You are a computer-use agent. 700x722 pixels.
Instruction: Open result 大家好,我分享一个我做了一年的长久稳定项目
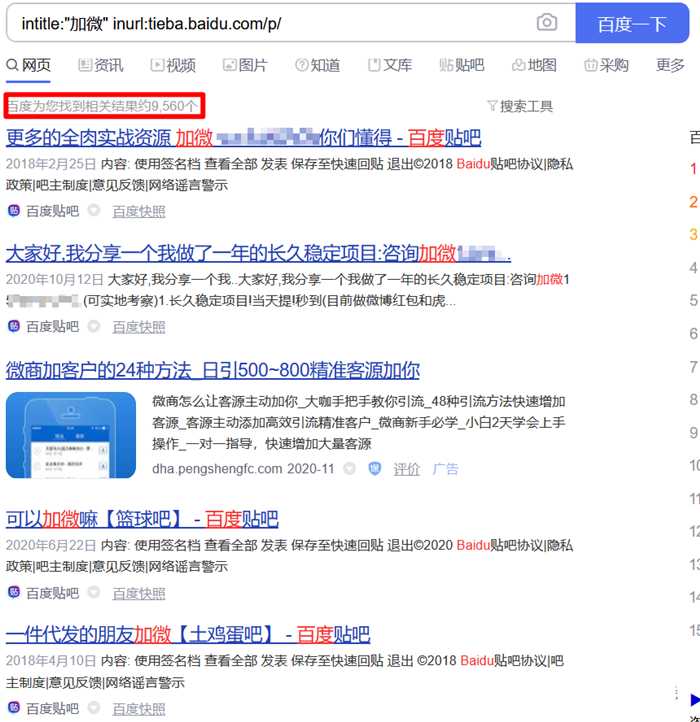[258, 253]
